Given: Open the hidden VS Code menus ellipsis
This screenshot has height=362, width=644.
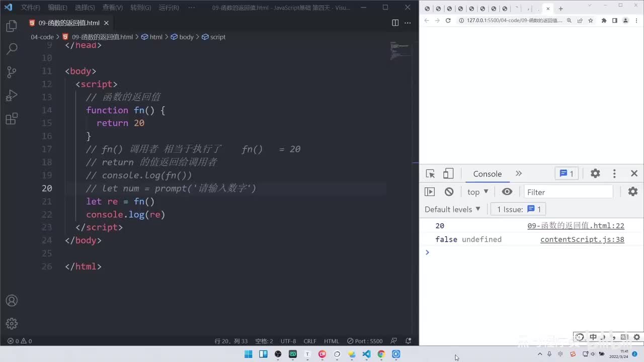Looking at the screenshot, I should (x=191, y=8).
